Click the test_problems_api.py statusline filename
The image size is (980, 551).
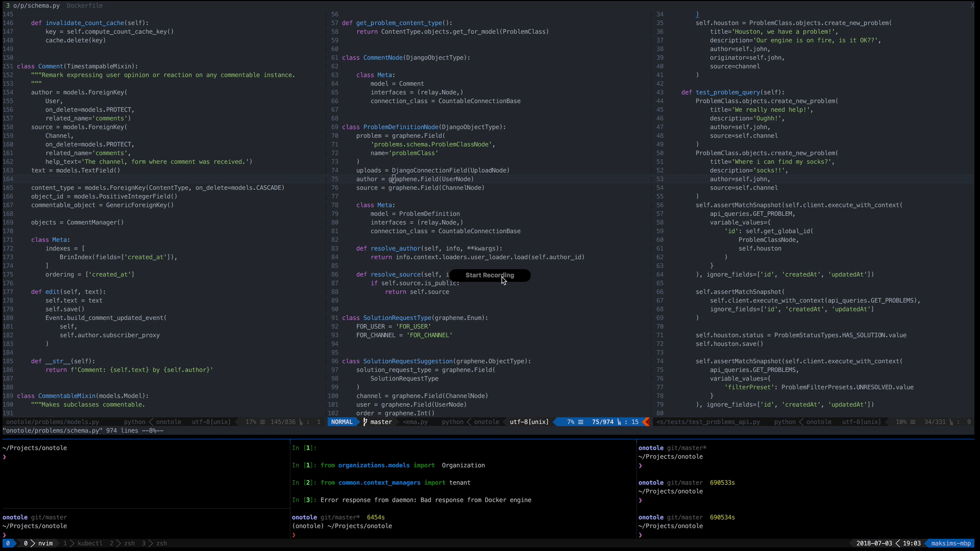[708, 422]
